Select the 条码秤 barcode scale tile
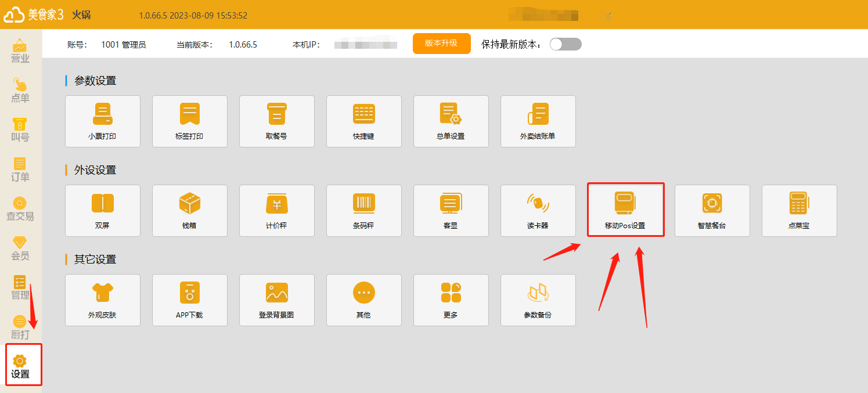The height and width of the screenshot is (393, 868). click(x=364, y=211)
